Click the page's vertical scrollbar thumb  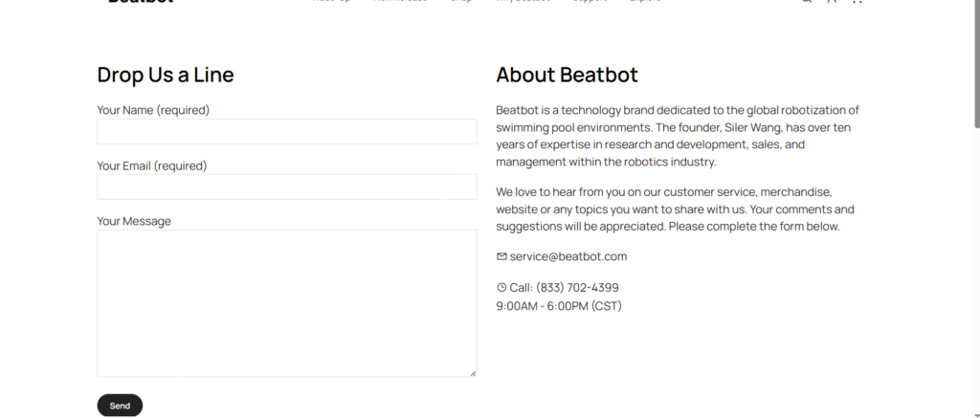pyautogui.click(x=977, y=66)
